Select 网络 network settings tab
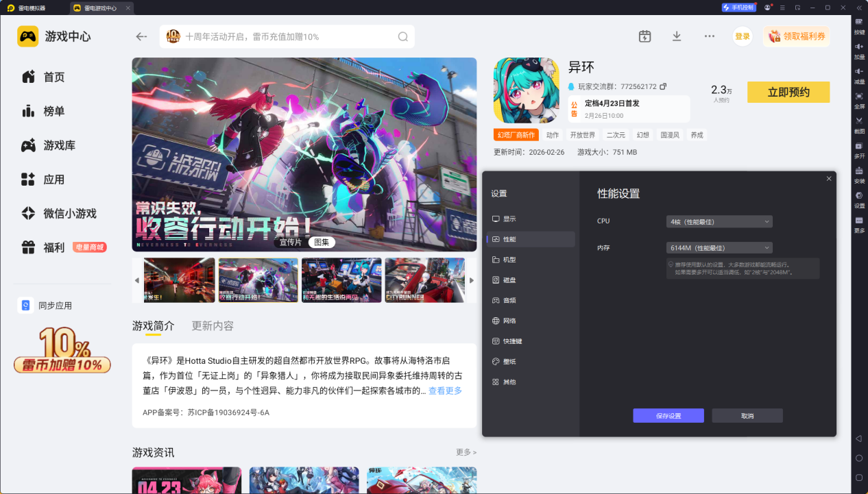 point(531,321)
